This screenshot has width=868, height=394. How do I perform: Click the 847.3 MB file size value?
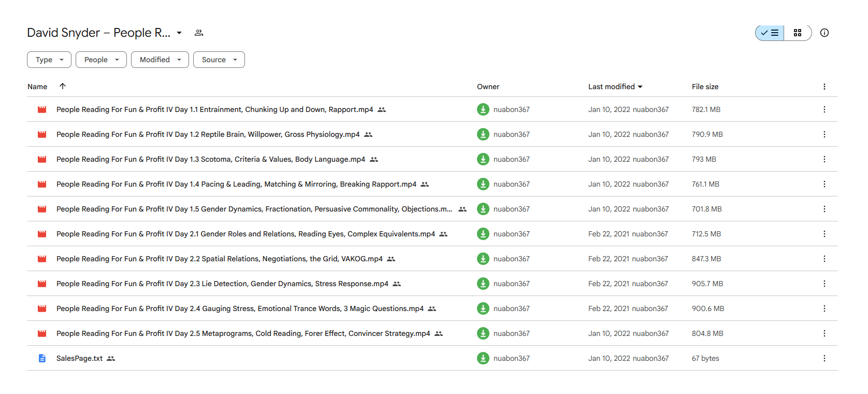click(706, 259)
